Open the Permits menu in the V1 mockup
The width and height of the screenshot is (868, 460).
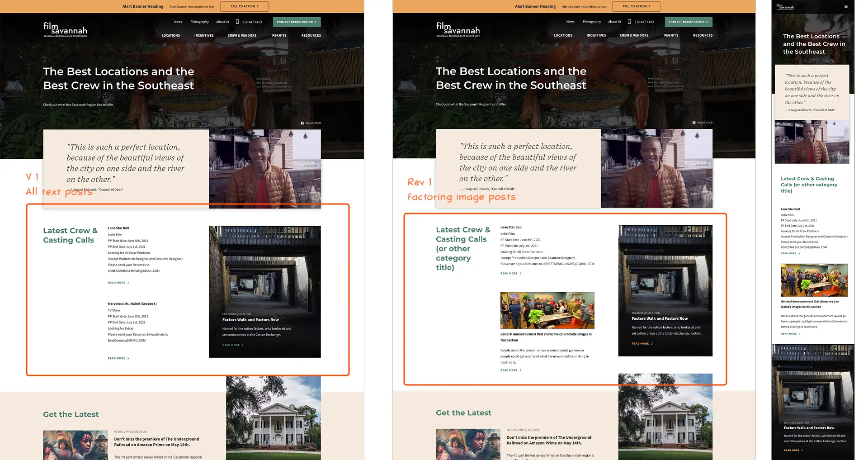tap(279, 35)
